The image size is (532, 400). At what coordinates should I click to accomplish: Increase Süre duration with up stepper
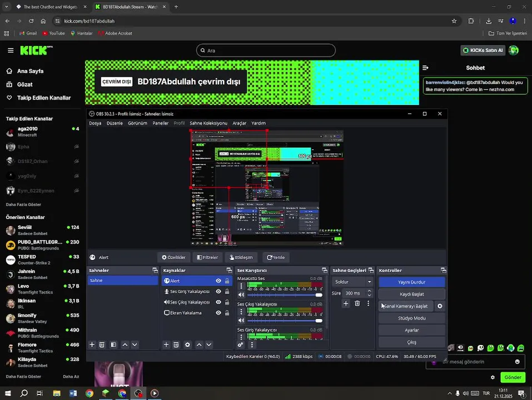click(x=369, y=291)
